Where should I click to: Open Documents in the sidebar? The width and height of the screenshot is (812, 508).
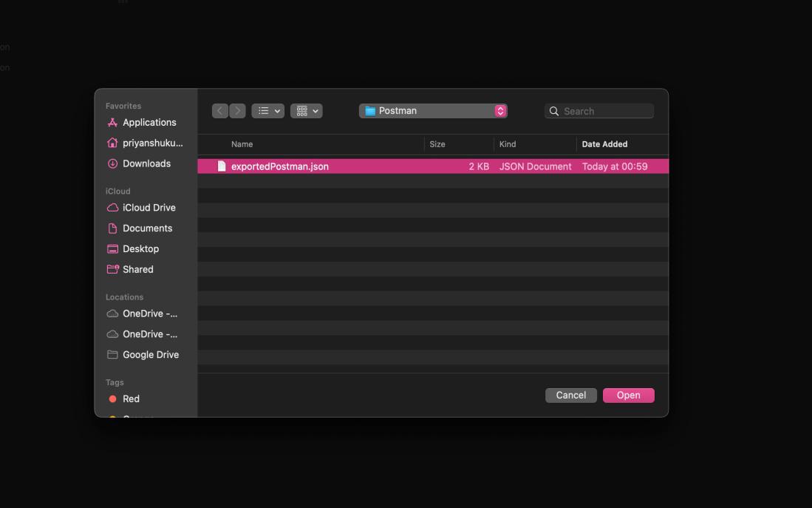point(148,228)
